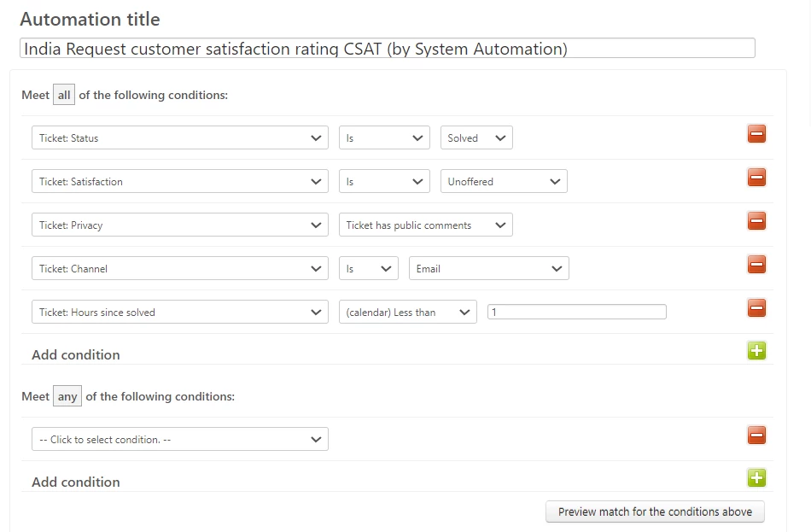Add a condition to the 'any' section
The image size is (811, 532).
(x=756, y=478)
